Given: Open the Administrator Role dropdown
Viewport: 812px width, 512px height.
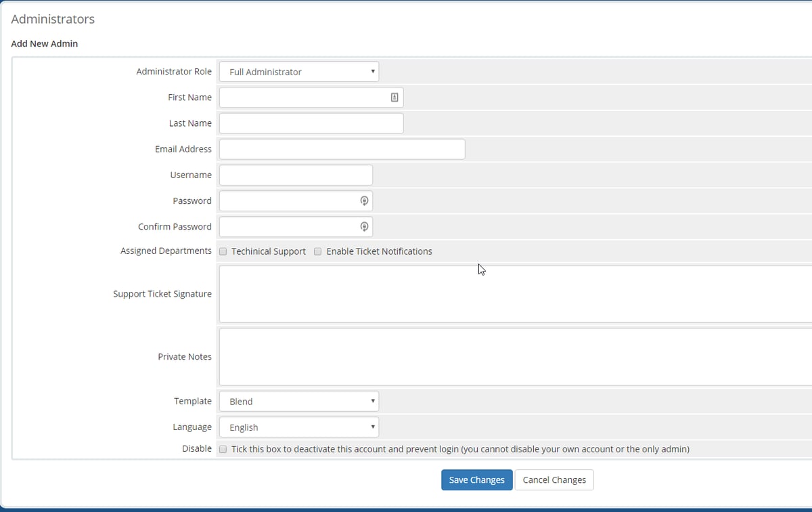Looking at the screenshot, I should (298, 71).
